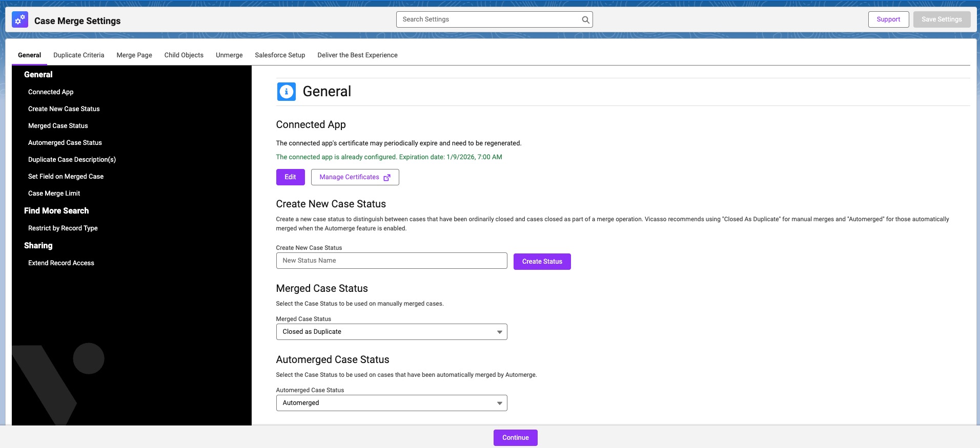
Task: Click the Find More Search sidebar heading
Action: [56, 211]
